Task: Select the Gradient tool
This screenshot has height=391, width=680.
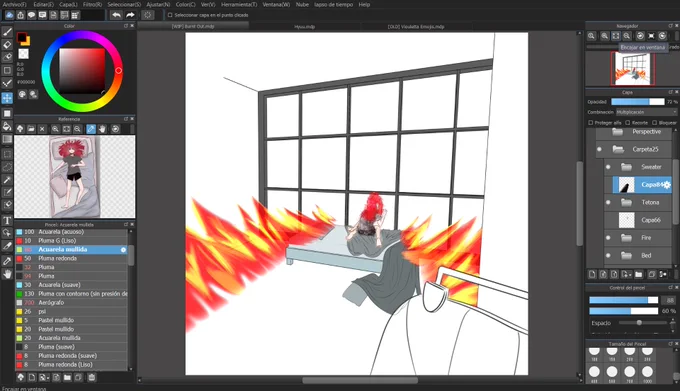Action: pos(7,139)
